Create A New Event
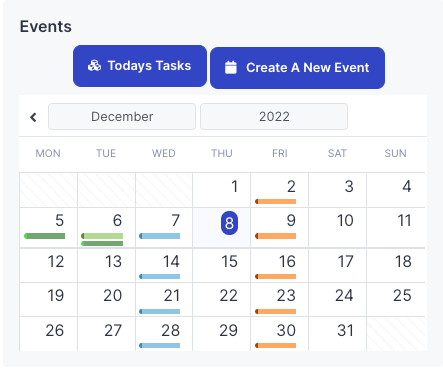The width and height of the screenshot is (443, 369). pos(297,68)
